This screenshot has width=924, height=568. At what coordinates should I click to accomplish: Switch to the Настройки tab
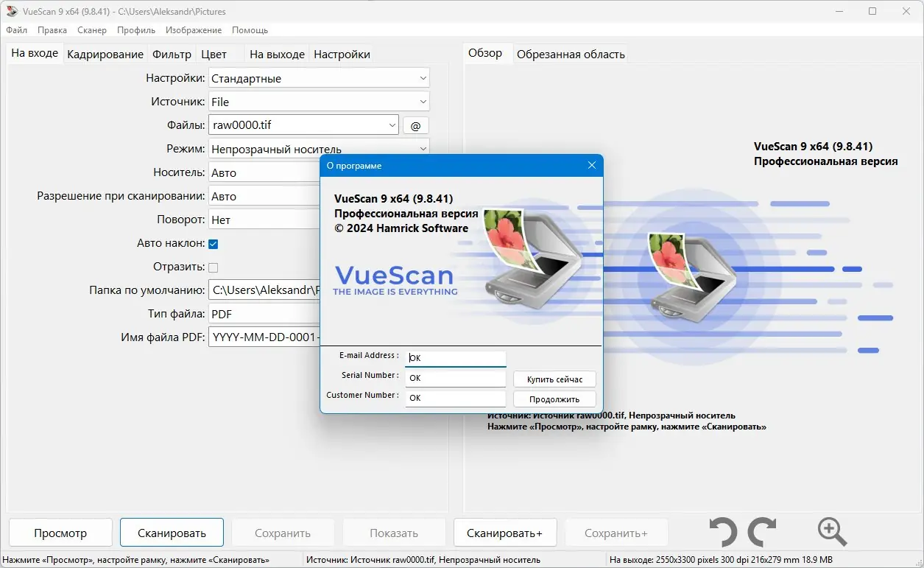click(342, 55)
